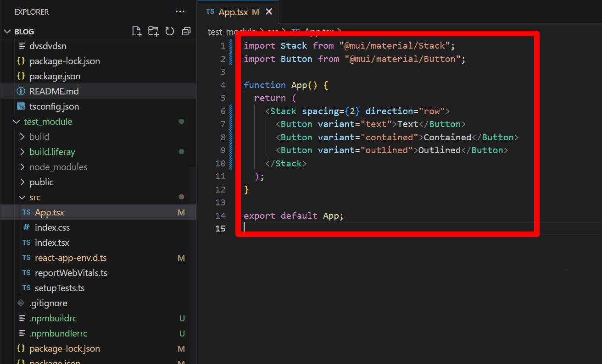Click the "Contained" button label in code

point(447,137)
